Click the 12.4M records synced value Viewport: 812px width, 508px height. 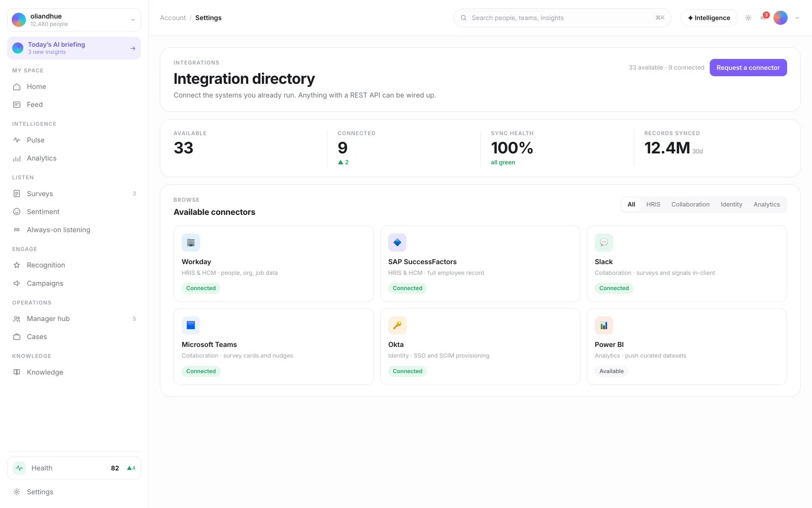point(667,148)
